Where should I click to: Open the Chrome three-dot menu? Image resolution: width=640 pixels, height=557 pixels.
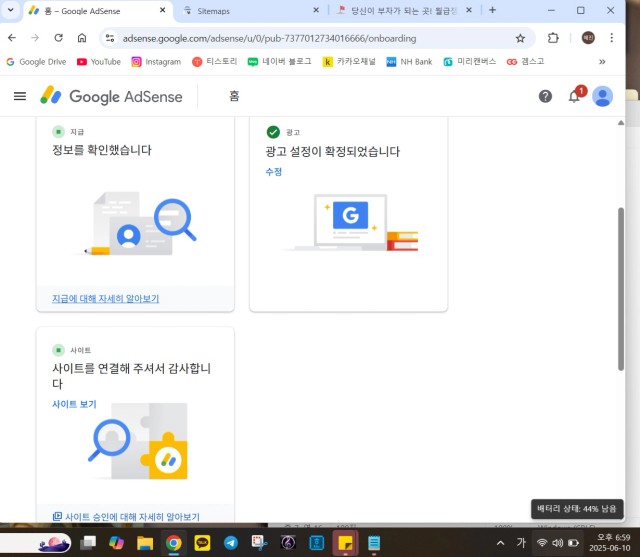(611, 38)
